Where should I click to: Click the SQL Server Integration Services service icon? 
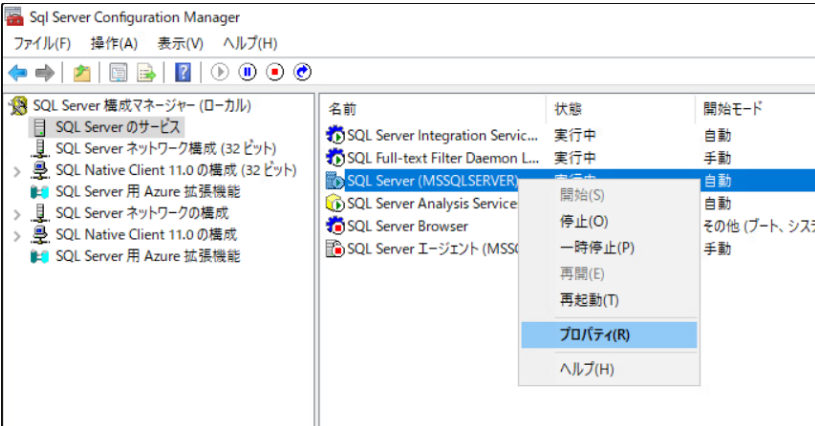point(335,136)
